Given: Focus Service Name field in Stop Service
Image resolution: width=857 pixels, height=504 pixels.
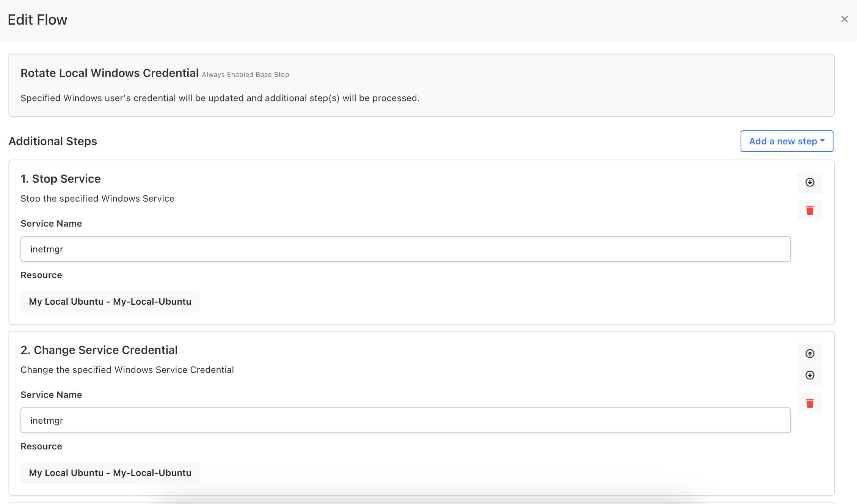Looking at the screenshot, I should point(405,249).
